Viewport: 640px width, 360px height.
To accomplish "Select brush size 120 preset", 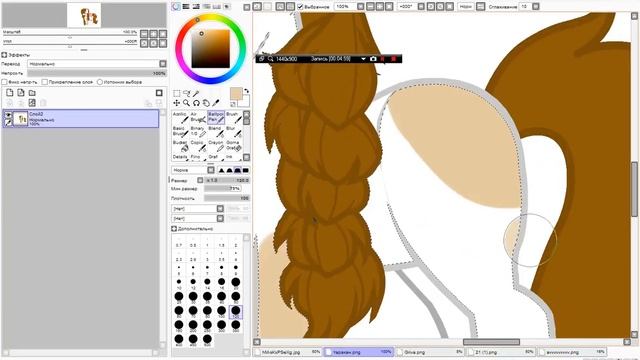I will pyautogui.click(x=236, y=311).
